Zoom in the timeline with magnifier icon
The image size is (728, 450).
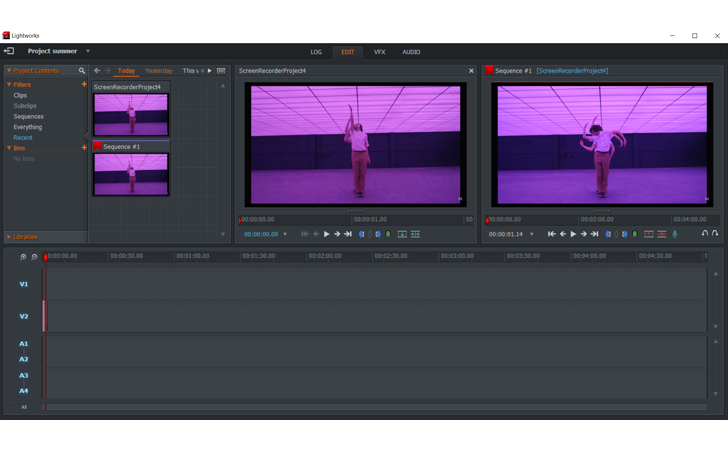(x=23, y=257)
